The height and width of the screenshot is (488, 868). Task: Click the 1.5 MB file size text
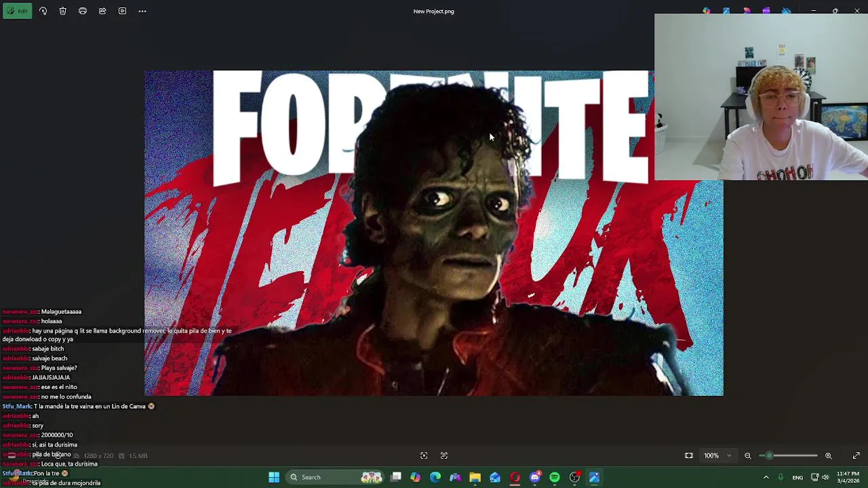point(138,455)
